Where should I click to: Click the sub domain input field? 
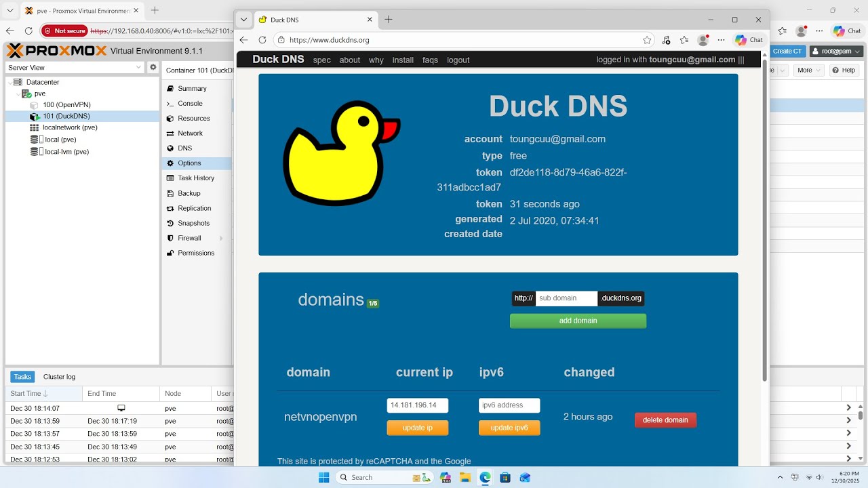[x=566, y=298]
